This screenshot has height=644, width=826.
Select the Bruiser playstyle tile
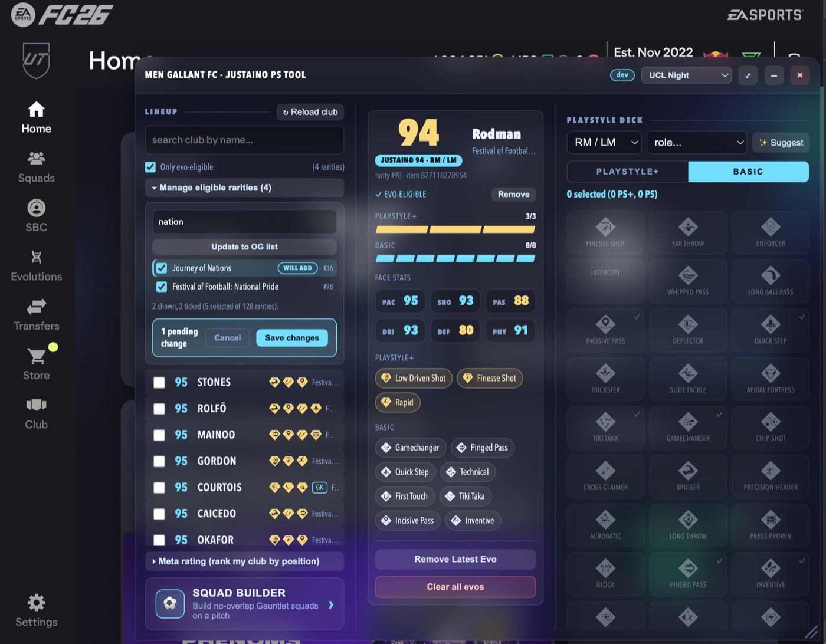coord(688,477)
